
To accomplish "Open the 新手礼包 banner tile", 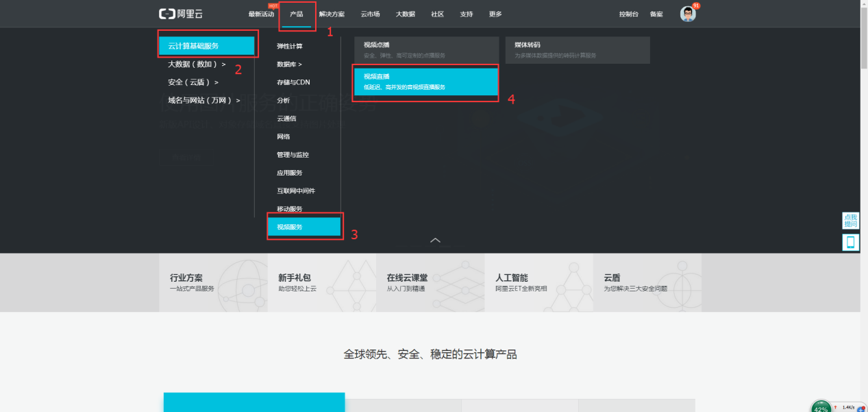I will coord(321,282).
